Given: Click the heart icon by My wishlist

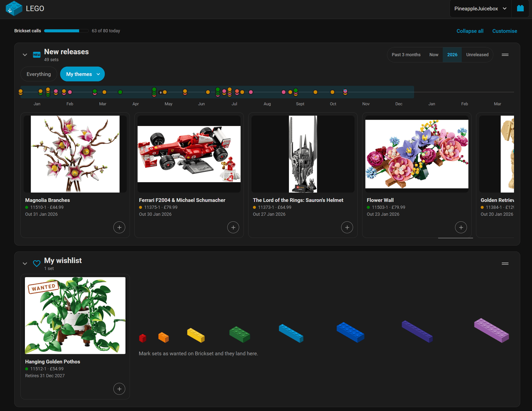Looking at the screenshot, I should coord(37,264).
